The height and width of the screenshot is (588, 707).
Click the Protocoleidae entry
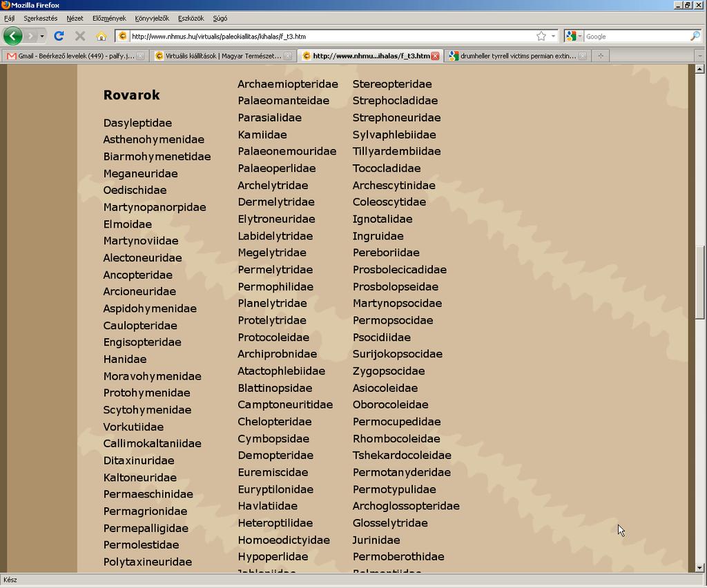[273, 337]
